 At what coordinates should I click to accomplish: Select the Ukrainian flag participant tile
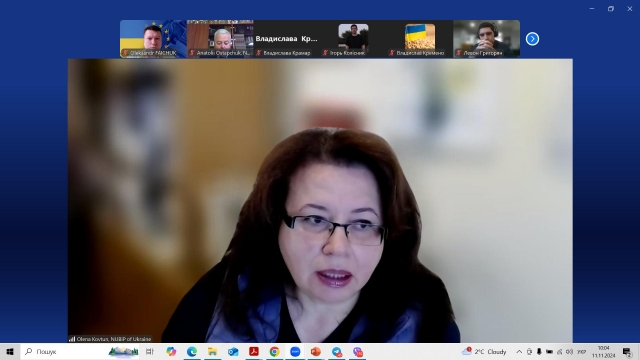[x=420, y=39]
